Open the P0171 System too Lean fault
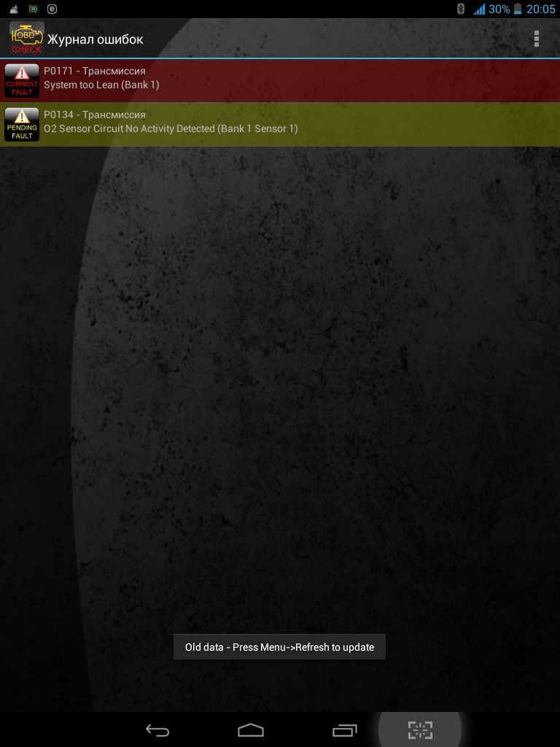The height and width of the screenshot is (747, 560). 280,80
